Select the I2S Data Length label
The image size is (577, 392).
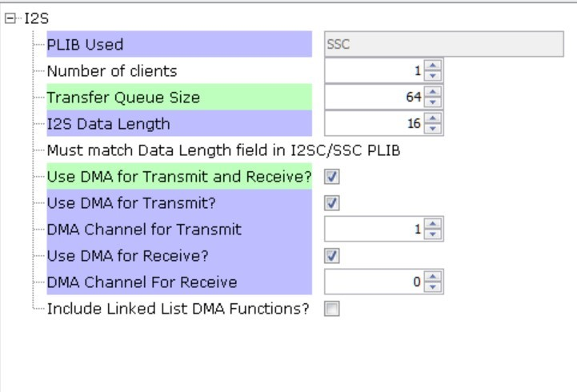pyautogui.click(x=109, y=124)
